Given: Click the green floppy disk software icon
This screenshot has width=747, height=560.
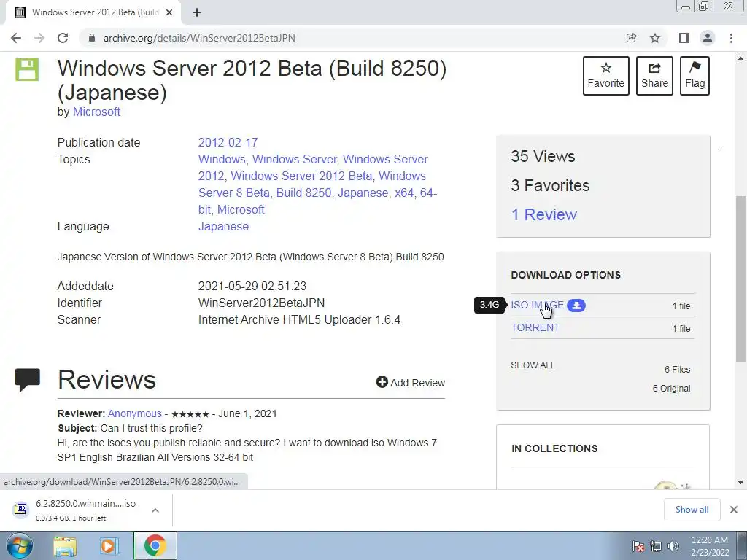Looking at the screenshot, I should [27, 69].
